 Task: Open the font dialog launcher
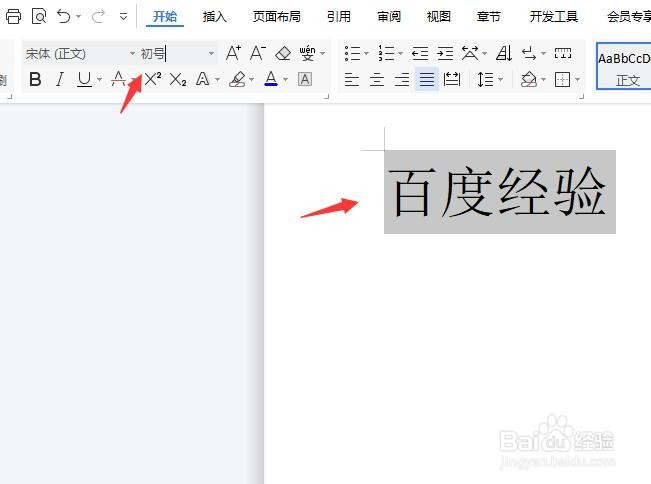tap(326, 96)
